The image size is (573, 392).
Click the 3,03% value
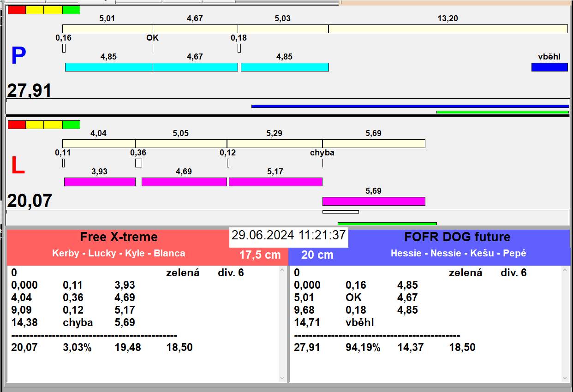click(x=77, y=347)
